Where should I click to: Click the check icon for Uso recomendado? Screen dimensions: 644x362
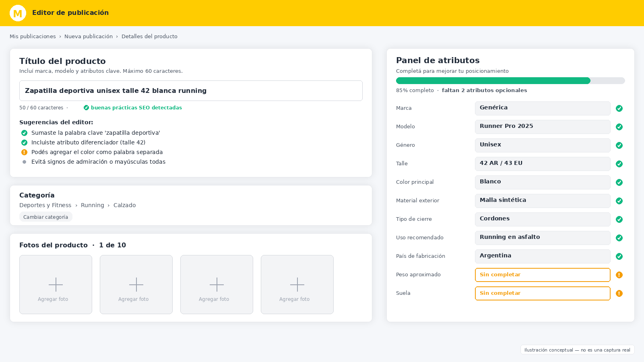tap(619, 238)
